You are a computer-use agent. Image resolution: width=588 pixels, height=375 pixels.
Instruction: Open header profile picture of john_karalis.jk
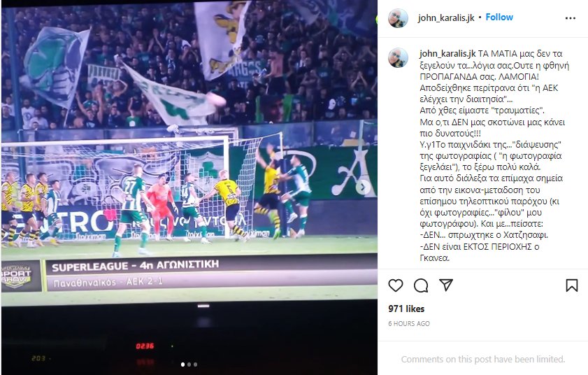[398, 18]
